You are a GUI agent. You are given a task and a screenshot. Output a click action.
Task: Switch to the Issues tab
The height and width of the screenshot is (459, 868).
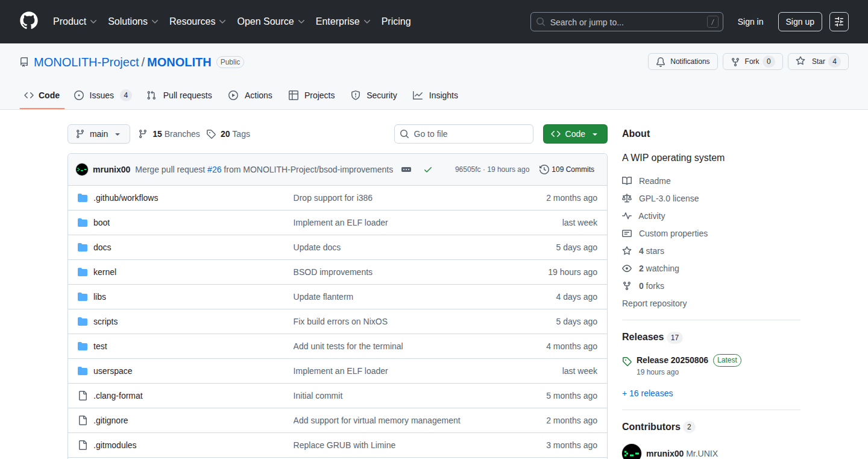(x=102, y=95)
